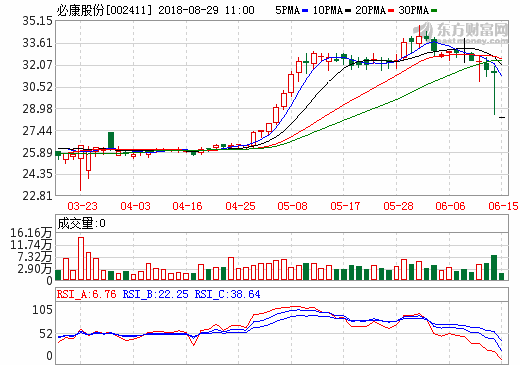
Task: Click the 7.32万 volume axis label
Action: click(x=35, y=257)
